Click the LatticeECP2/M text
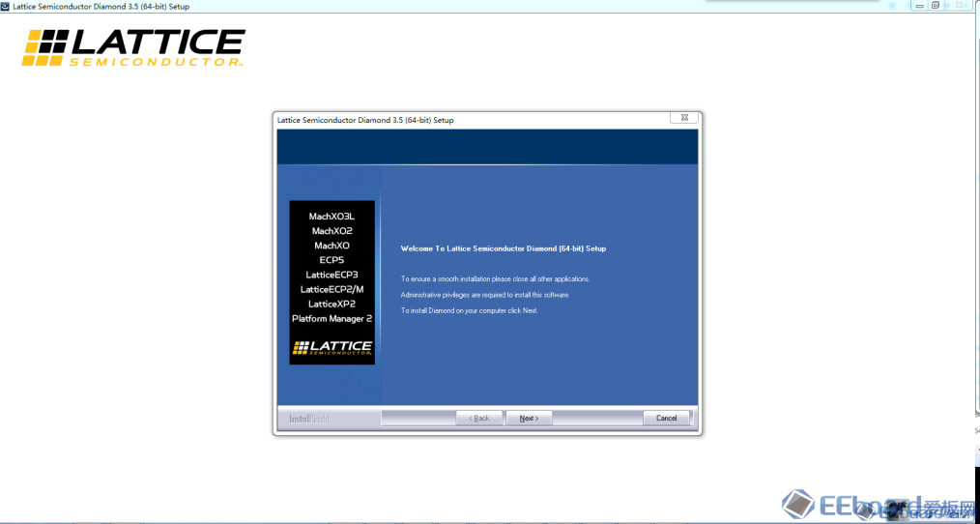Screen dimensions: 980x524 tap(331, 289)
